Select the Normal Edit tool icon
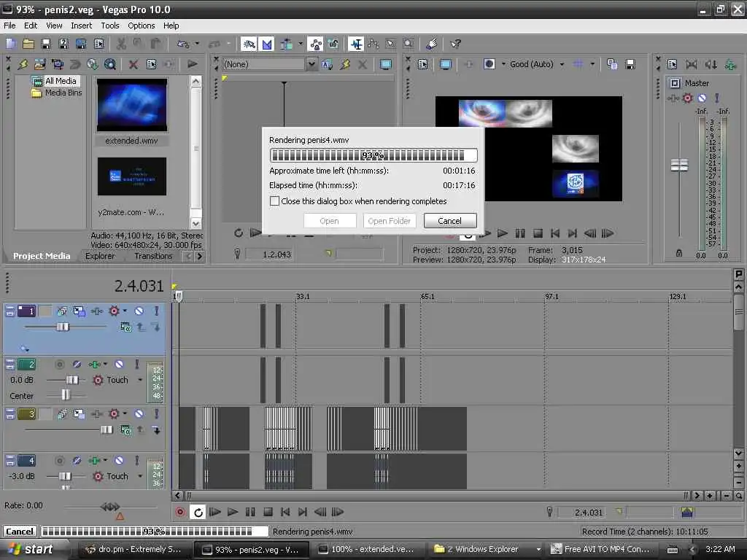 (356, 44)
